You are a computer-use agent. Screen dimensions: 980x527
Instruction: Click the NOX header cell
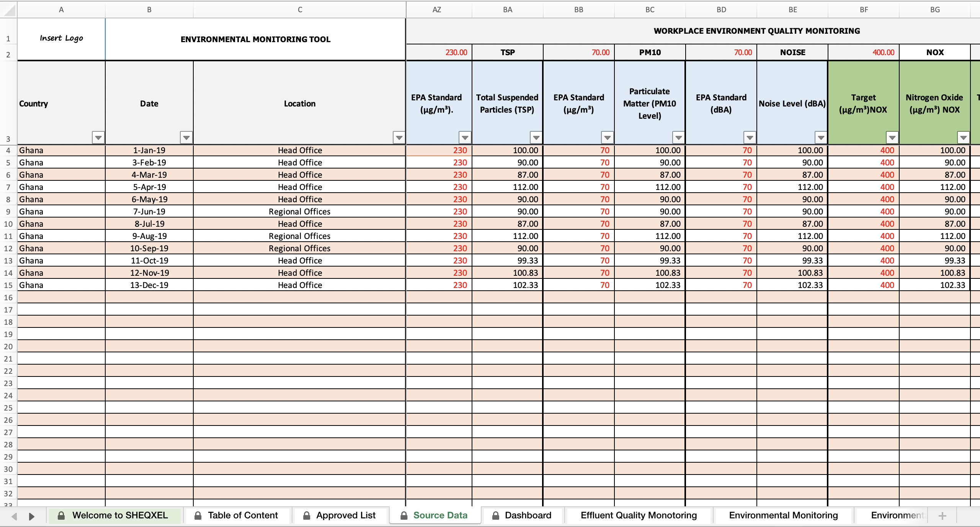(935, 52)
